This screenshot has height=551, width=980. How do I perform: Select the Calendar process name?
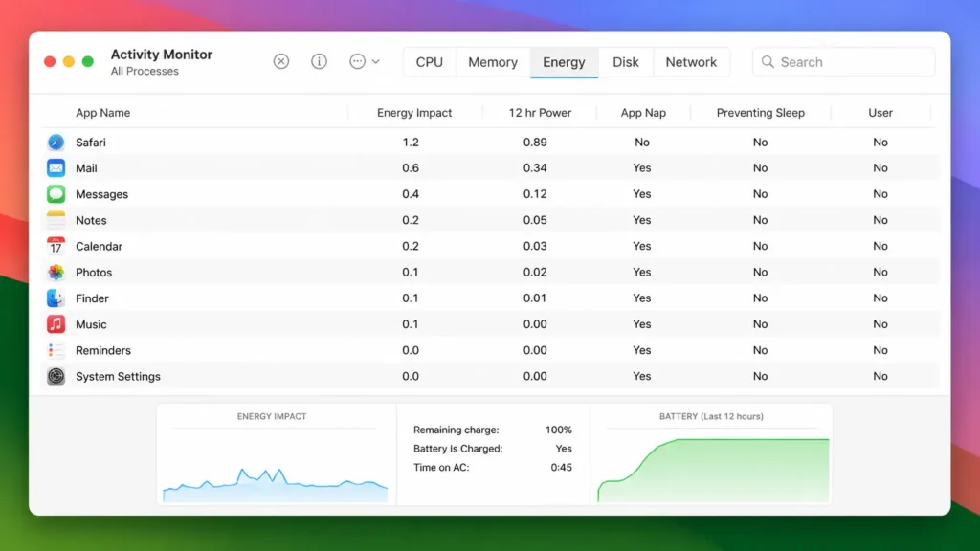(99, 246)
